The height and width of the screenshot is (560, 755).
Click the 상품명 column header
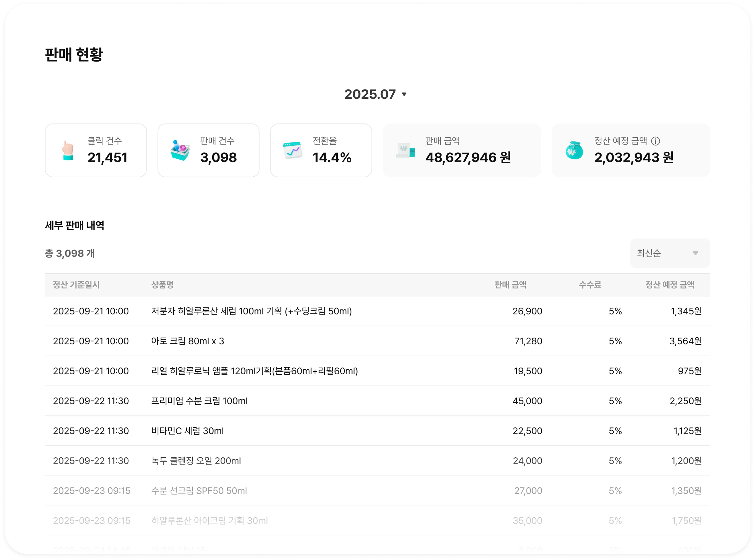click(x=162, y=285)
